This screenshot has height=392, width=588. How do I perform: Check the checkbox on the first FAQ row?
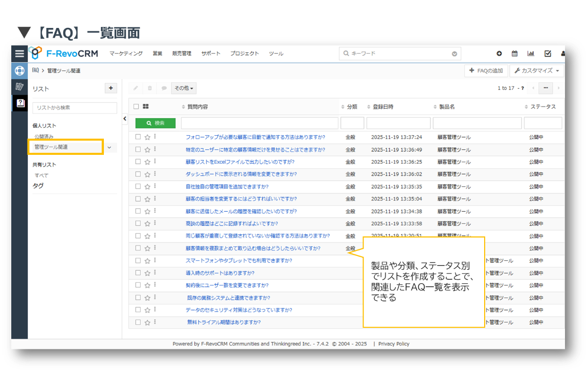click(138, 137)
